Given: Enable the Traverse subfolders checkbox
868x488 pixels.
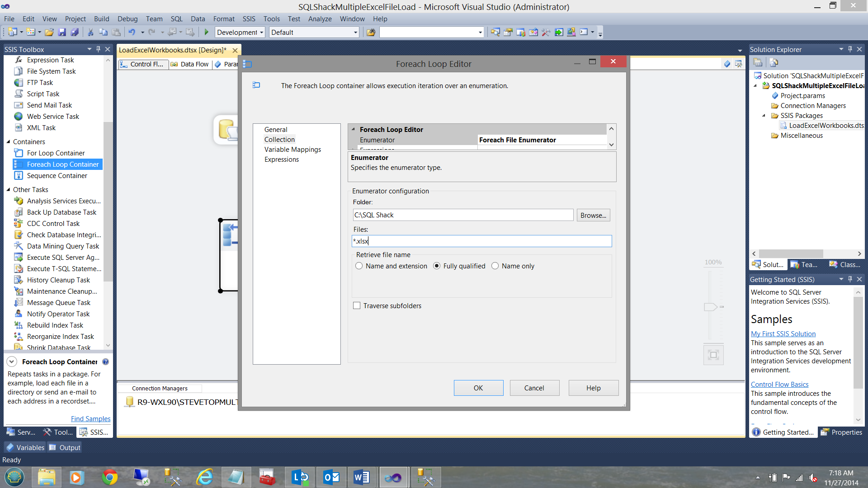Looking at the screenshot, I should pos(357,306).
